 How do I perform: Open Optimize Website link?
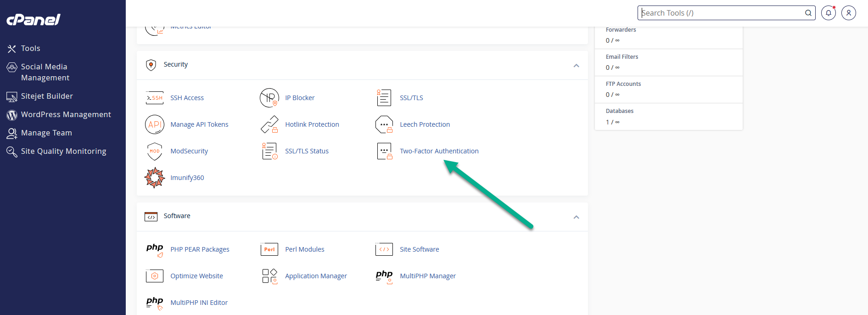pos(196,276)
